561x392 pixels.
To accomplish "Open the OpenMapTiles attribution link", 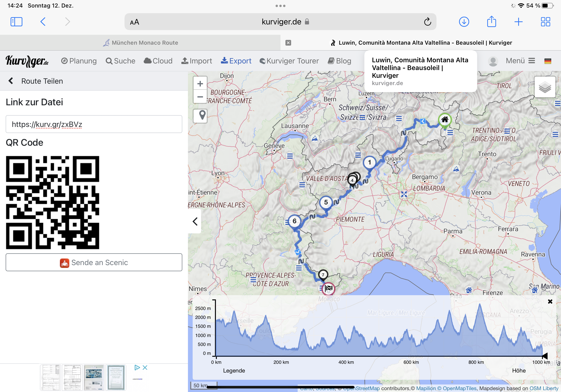I will pyautogui.click(x=457, y=388).
